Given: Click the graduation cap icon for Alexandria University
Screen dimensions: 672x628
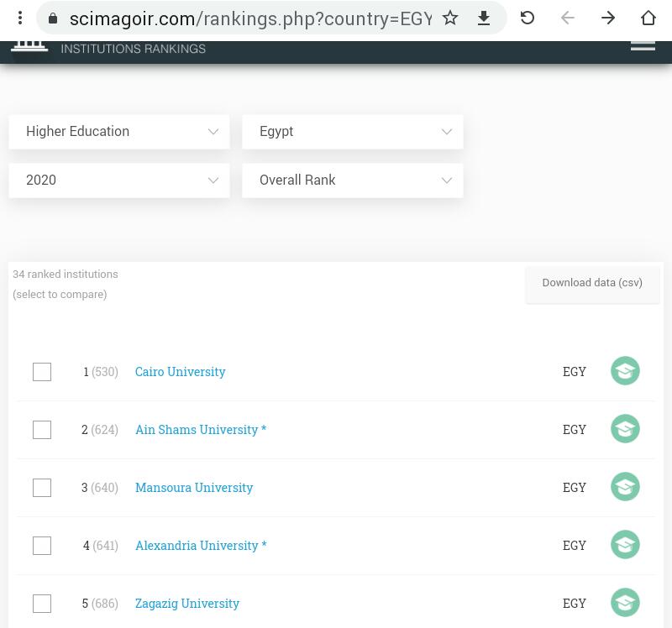Looking at the screenshot, I should [x=625, y=545].
